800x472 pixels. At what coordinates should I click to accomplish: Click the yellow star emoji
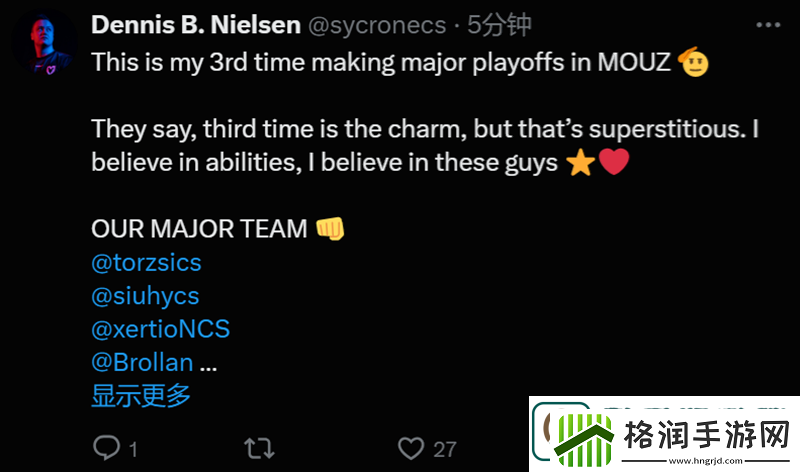click(x=580, y=162)
